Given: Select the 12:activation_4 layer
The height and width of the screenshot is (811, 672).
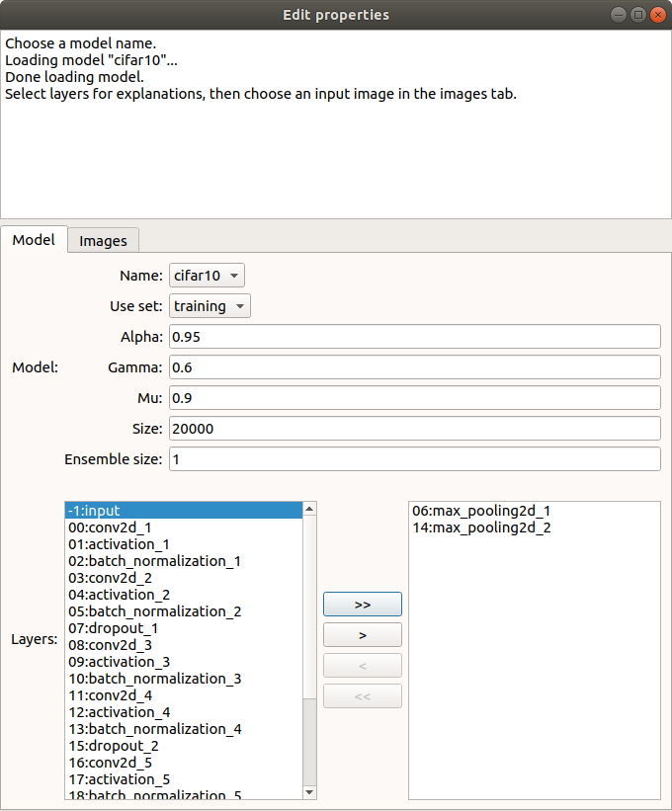Looking at the screenshot, I should pyautogui.click(x=184, y=712).
